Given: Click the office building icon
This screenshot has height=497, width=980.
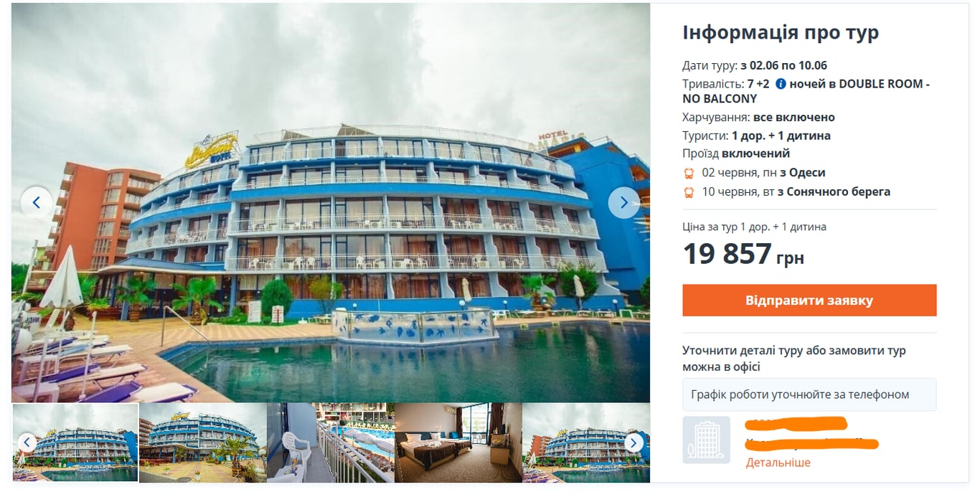Looking at the screenshot, I should (706, 440).
